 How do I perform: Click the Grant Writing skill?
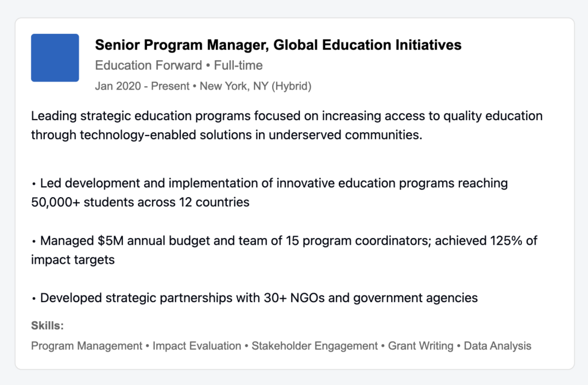coord(420,345)
